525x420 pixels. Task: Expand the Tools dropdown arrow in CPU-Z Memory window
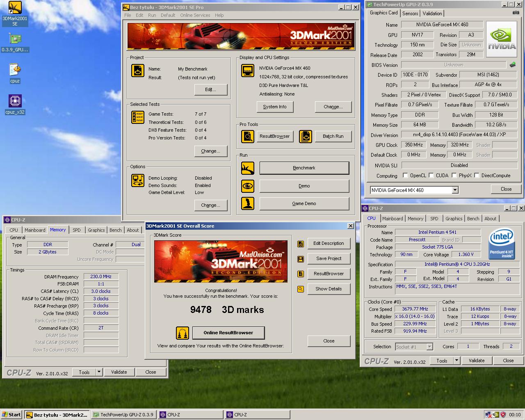pyautogui.click(x=99, y=372)
